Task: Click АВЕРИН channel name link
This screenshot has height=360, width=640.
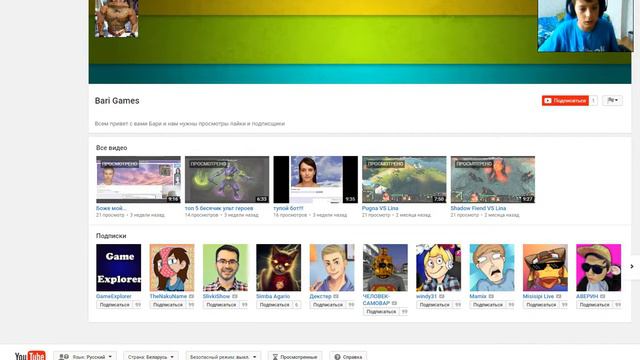Action: click(x=587, y=296)
